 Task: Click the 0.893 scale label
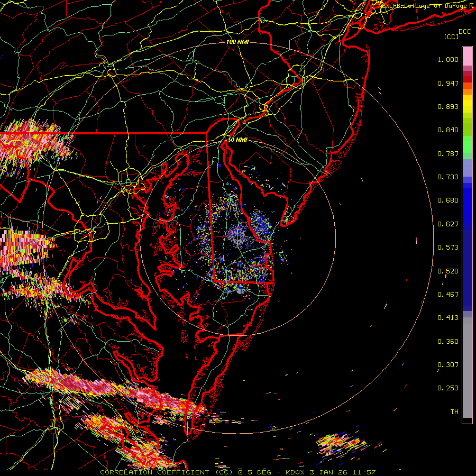click(x=448, y=106)
